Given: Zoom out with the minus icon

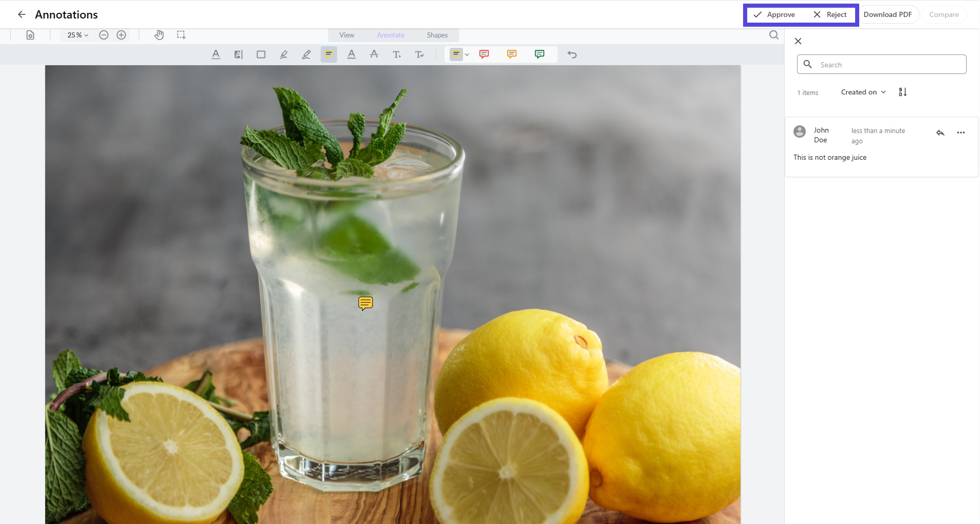Looking at the screenshot, I should pos(104,35).
